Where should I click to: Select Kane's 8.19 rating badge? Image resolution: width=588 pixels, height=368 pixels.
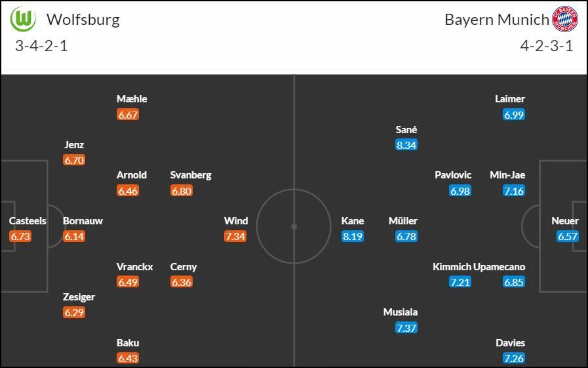click(x=353, y=236)
